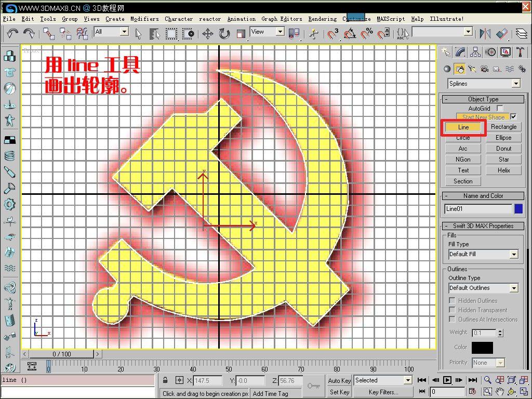The image size is (532, 399).
Task: Enable the Hidden Outlines checkbox
Action: pyautogui.click(x=452, y=300)
